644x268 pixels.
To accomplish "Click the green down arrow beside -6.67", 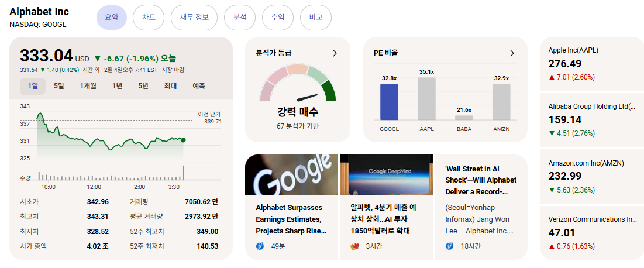I will point(97,59).
